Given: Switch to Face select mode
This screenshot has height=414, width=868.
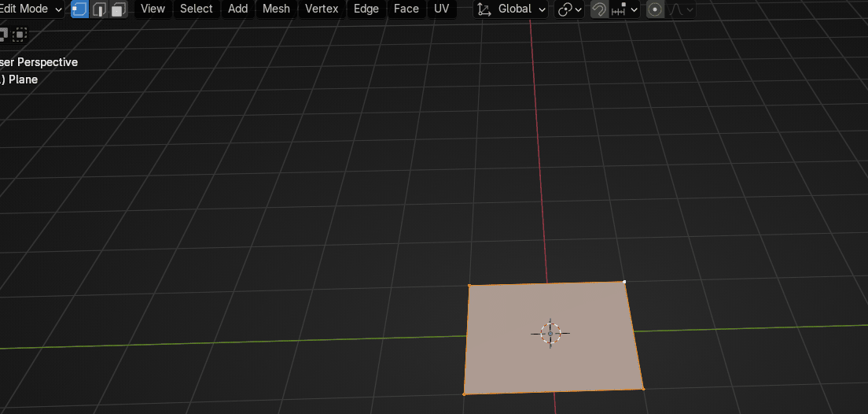Looking at the screenshot, I should coord(119,9).
